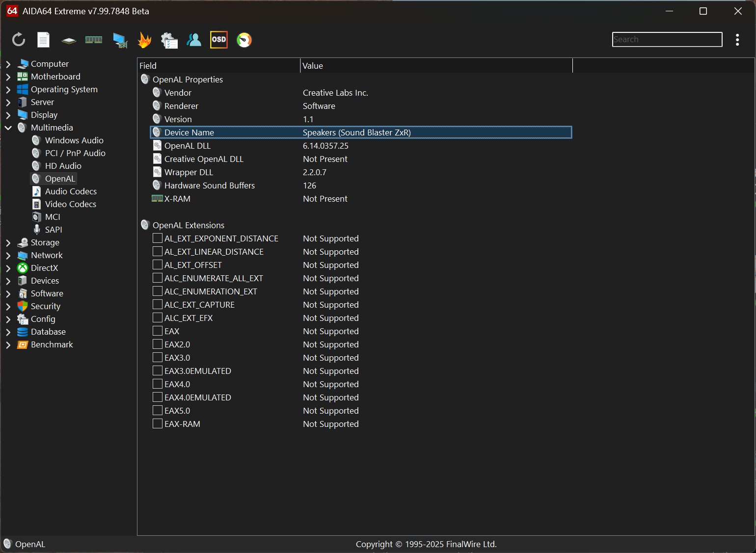Click the Renderer field row
The image size is (756, 553).
click(x=361, y=106)
